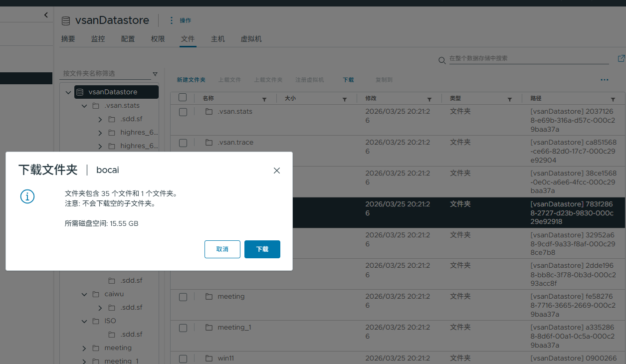Screen dimensions: 626x364
Task: Select ISO folder in the tree
Action: tap(110, 321)
